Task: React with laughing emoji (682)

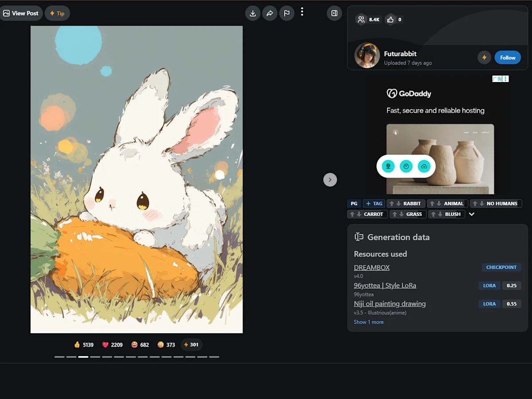Action: [x=140, y=344]
